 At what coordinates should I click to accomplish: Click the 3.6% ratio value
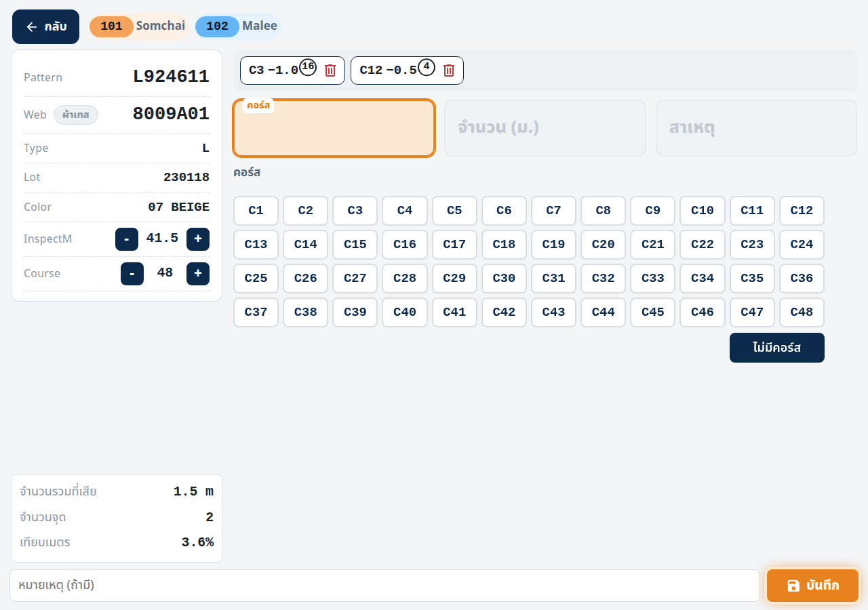point(197,543)
